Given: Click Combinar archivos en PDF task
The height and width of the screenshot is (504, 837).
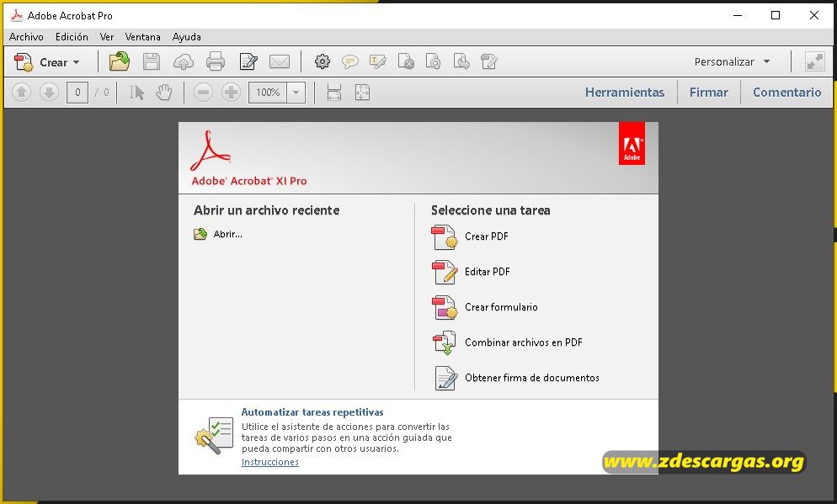Looking at the screenshot, I should click(x=507, y=342).
